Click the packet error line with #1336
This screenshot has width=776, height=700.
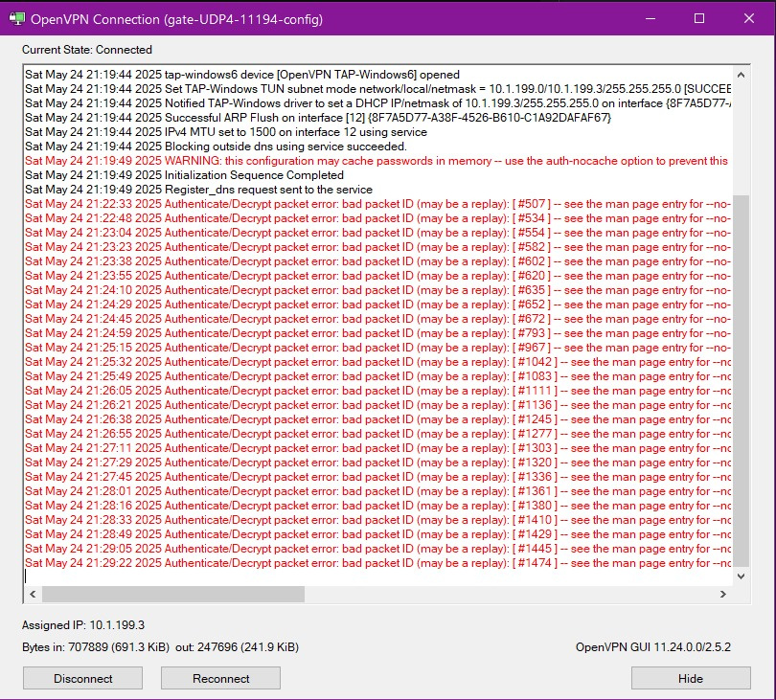click(377, 476)
